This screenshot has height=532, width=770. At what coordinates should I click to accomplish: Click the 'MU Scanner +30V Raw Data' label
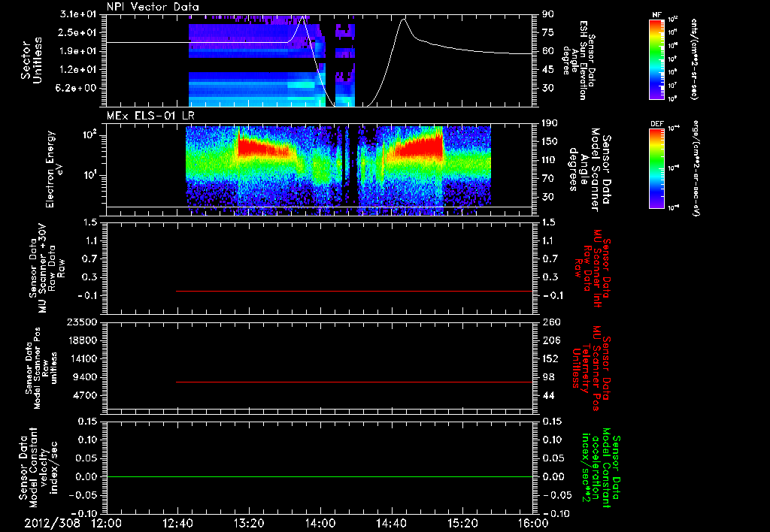click(47, 268)
